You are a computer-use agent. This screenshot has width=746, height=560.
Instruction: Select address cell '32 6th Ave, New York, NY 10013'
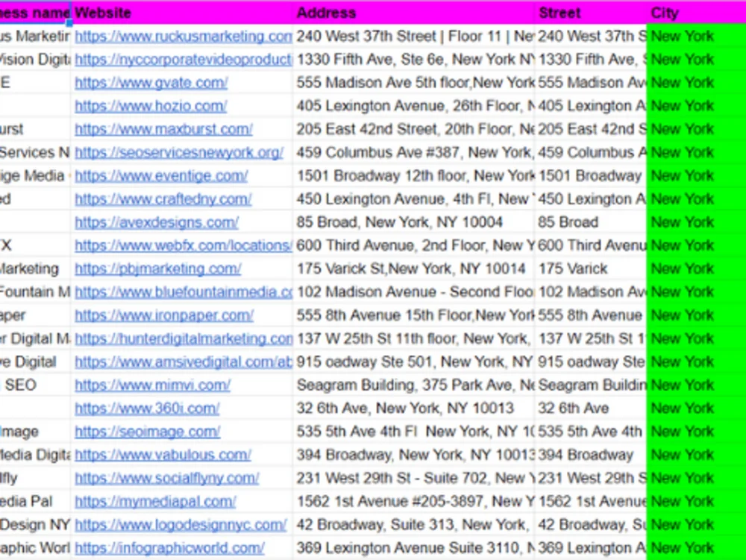pos(414,409)
